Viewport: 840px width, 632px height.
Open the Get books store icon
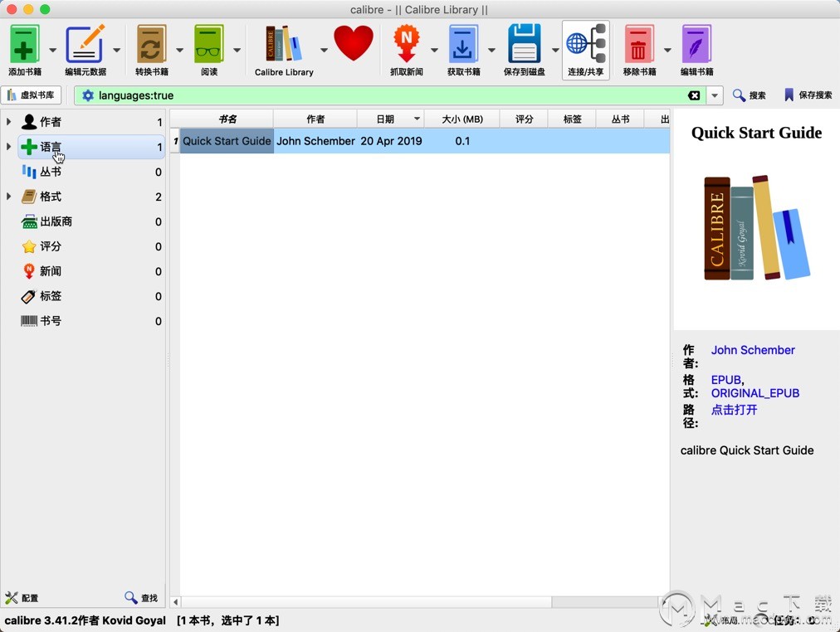(x=463, y=45)
